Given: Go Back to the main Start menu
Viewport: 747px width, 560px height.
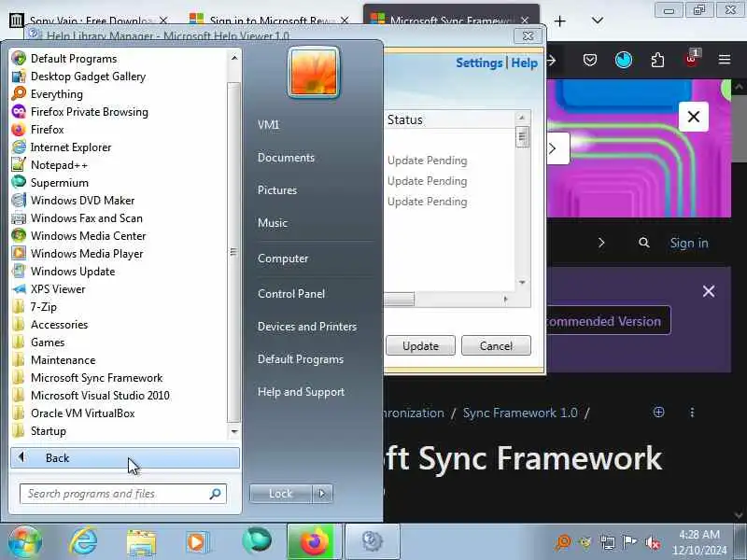Looking at the screenshot, I should pyautogui.click(x=125, y=458).
